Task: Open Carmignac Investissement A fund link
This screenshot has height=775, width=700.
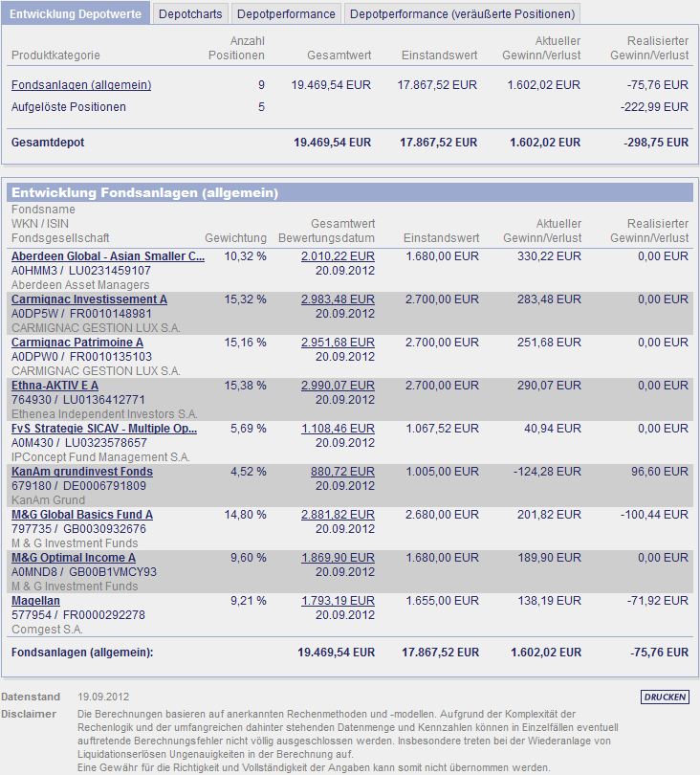Action: coord(89,299)
